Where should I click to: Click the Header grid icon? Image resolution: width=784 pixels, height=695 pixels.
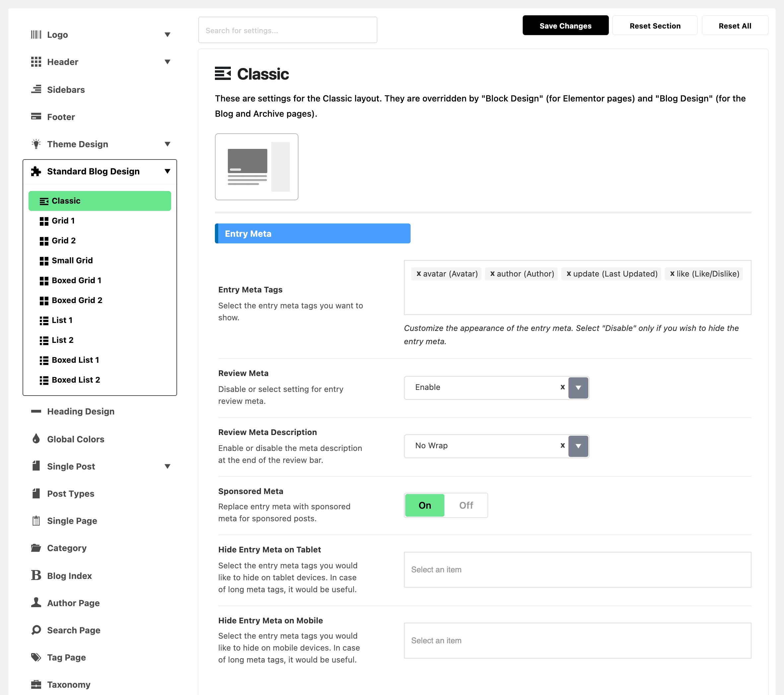[x=36, y=62]
